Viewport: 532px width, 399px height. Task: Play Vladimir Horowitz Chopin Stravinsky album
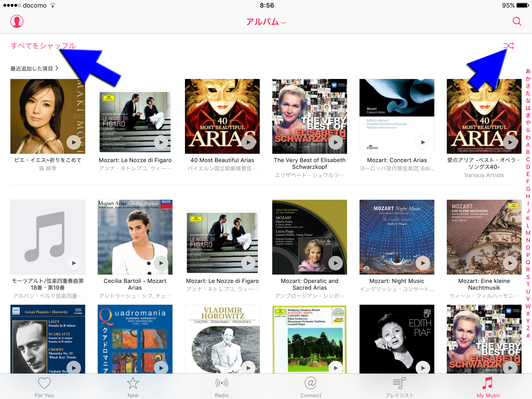coord(248,368)
